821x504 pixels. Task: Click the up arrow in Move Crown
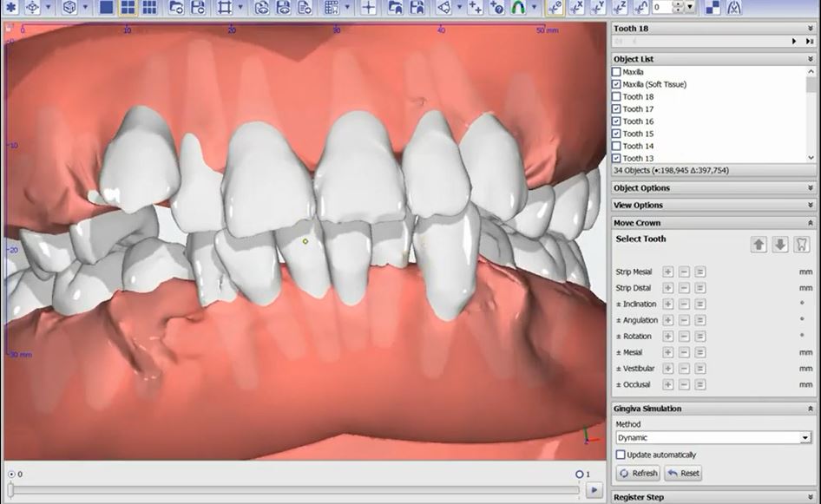coord(759,245)
